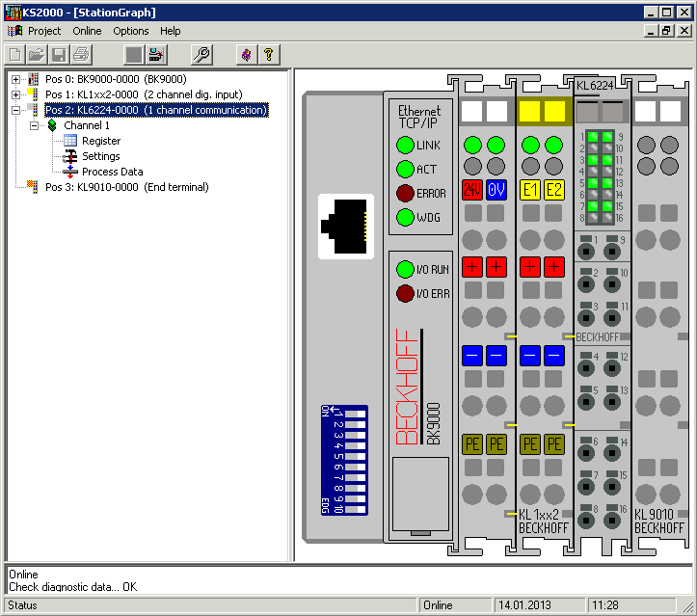Click the dark red ERROR LED
697x616 pixels.
(x=405, y=193)
